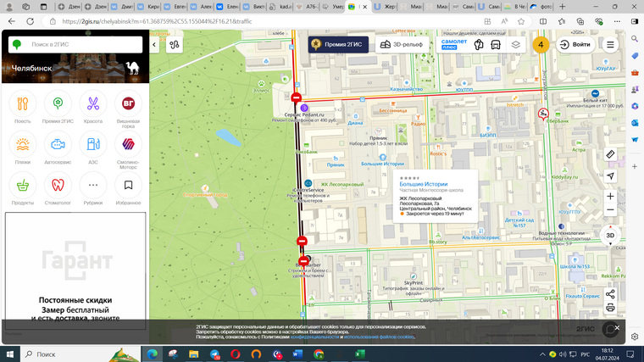Image resolution: width=644 pixels, height=362 pixels.
Task: Switch to the kad.a browser tab
Action: (x=281, y=7)
